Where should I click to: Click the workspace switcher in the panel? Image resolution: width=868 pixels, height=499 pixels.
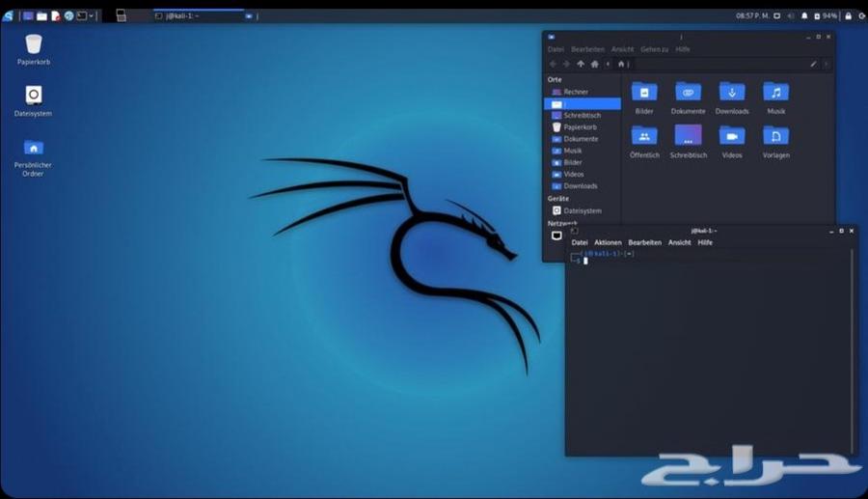point(122,16)
